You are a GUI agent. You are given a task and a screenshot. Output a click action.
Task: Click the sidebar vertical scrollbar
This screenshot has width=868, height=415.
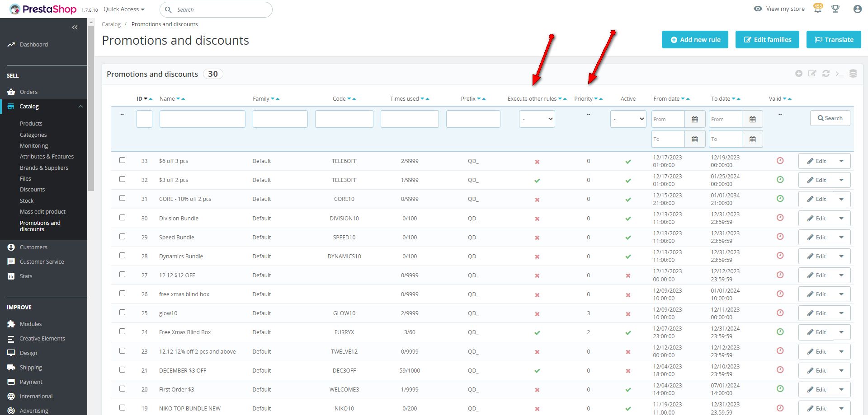(91, 108)
